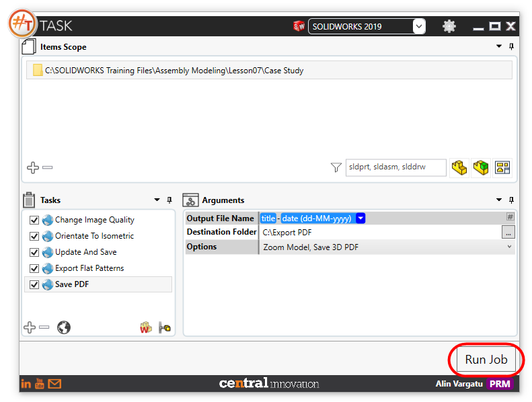Viewport: 532px width, 402px height.
Task: Click the task properties icon beside macro icon
Action: coord(165,327)
